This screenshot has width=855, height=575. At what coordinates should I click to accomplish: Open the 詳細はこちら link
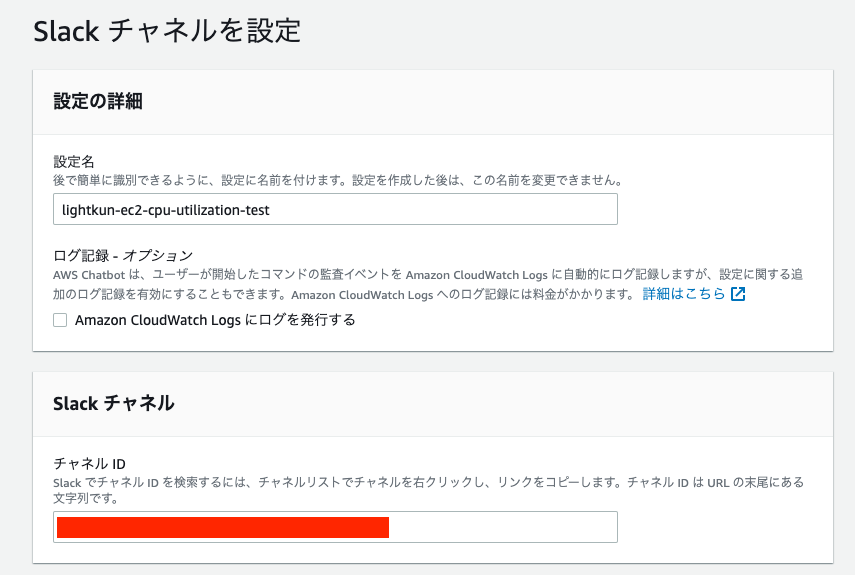pos(684,294)
